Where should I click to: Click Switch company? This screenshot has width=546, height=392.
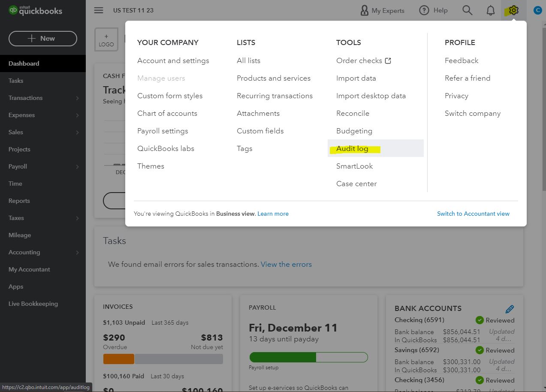473,114
